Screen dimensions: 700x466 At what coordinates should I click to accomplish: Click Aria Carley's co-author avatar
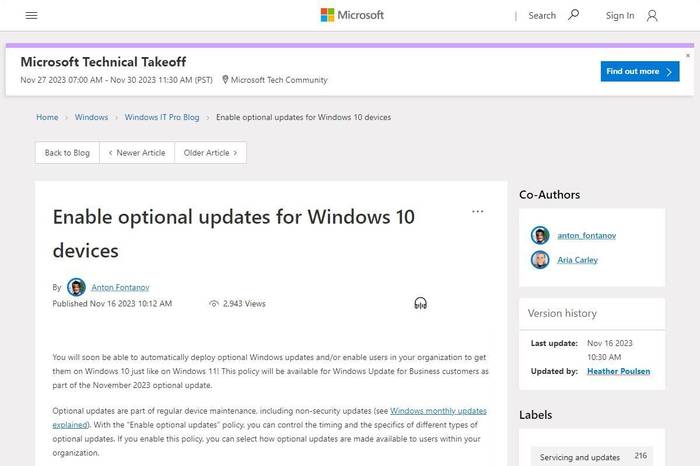[540, 260]
